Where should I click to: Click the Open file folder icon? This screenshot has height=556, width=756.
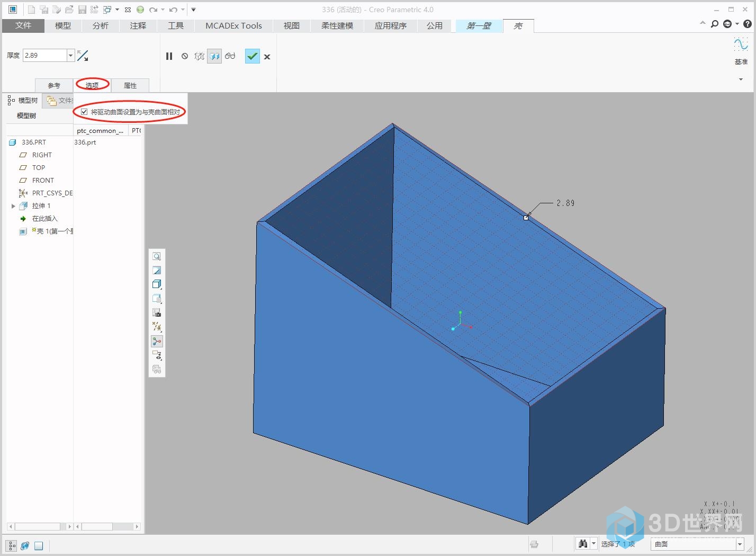pyautogui.click(x=69, y=10)
